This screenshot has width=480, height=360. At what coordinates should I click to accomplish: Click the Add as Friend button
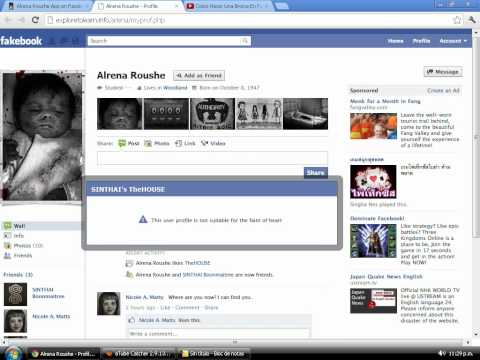[x=199, y=76]
